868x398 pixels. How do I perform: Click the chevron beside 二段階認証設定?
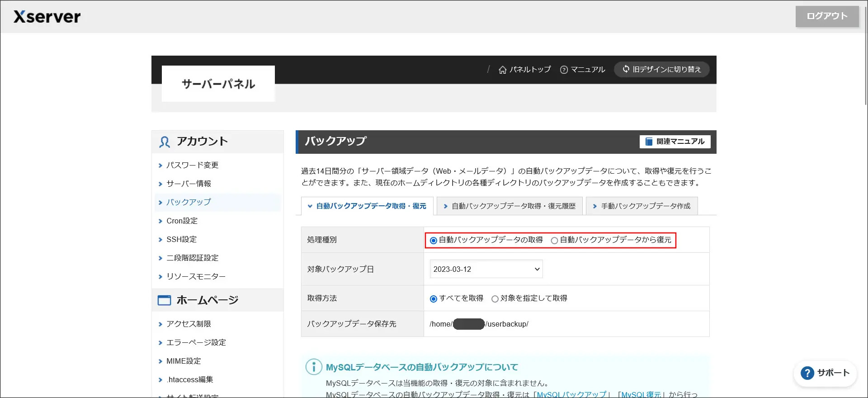160,258
